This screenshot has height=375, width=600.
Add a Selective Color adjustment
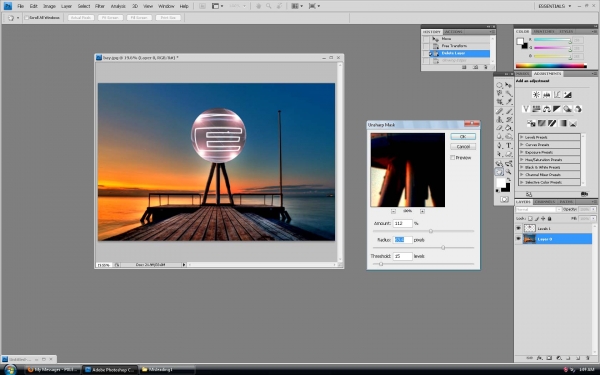tap(573, 123)
